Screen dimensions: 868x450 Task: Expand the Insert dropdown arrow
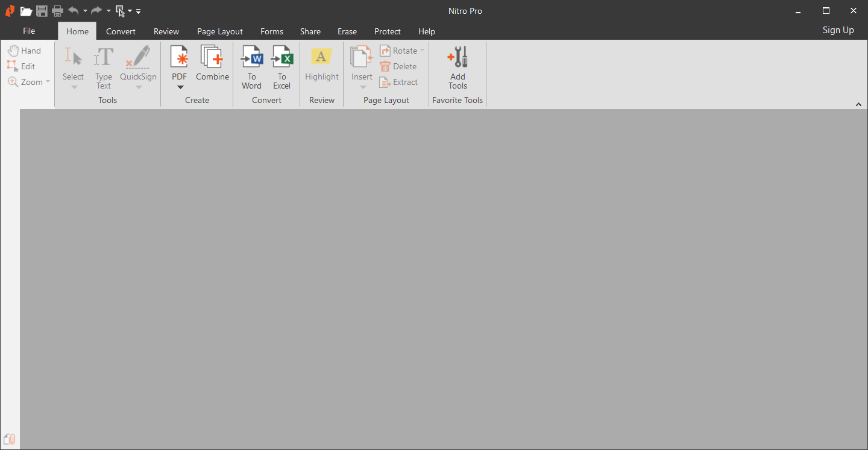[362, 87]
